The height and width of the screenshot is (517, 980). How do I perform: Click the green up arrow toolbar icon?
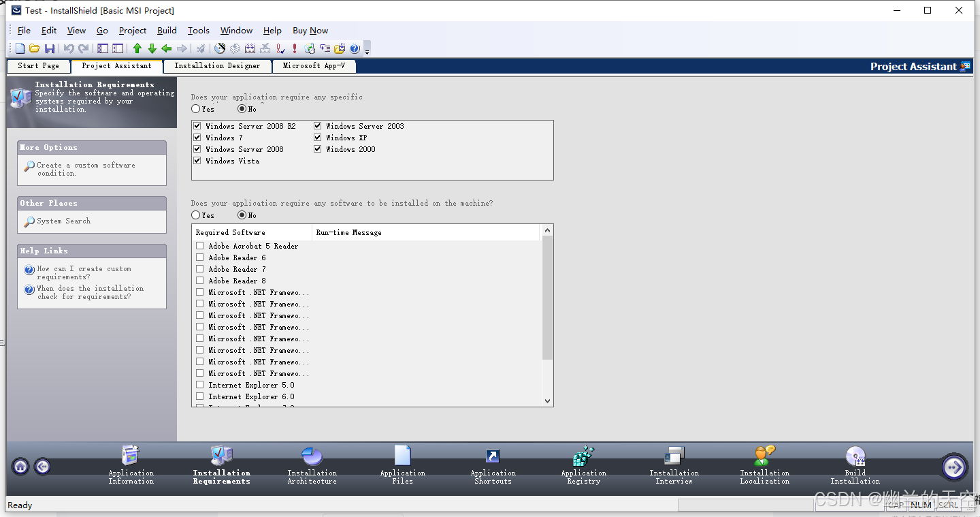point(137,48)
